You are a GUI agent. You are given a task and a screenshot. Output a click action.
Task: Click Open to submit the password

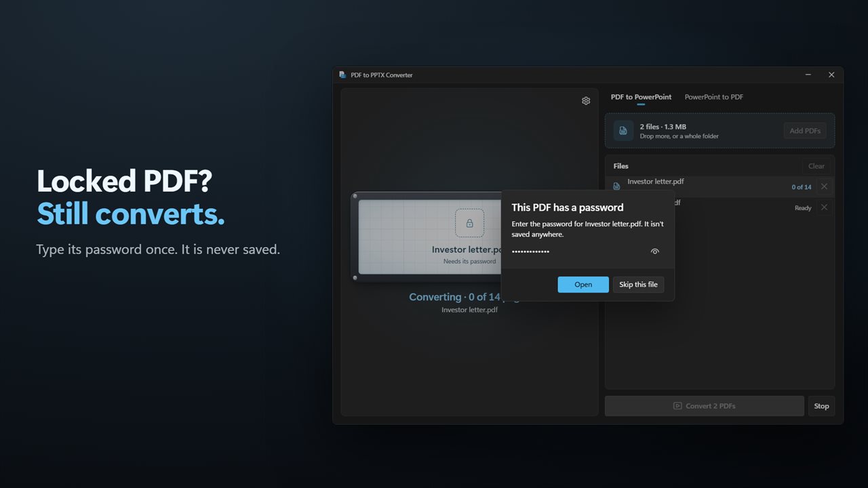point(583,285)
